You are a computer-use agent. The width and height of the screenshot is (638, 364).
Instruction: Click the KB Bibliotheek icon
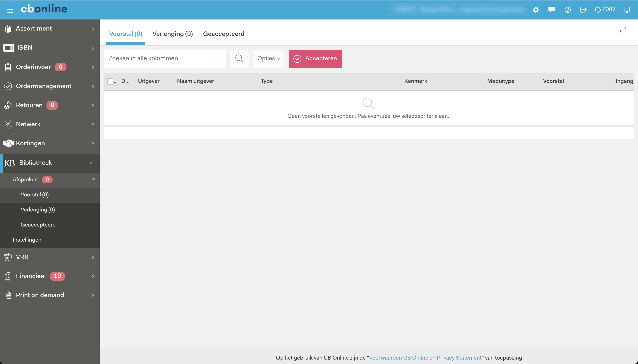click(x=10, y=163)
